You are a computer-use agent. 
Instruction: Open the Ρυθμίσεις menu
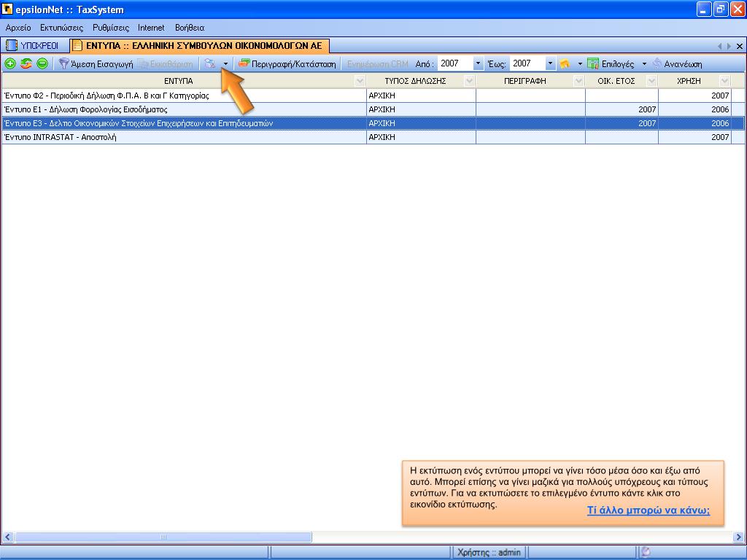pyautogui.click(x=111, y=27)
